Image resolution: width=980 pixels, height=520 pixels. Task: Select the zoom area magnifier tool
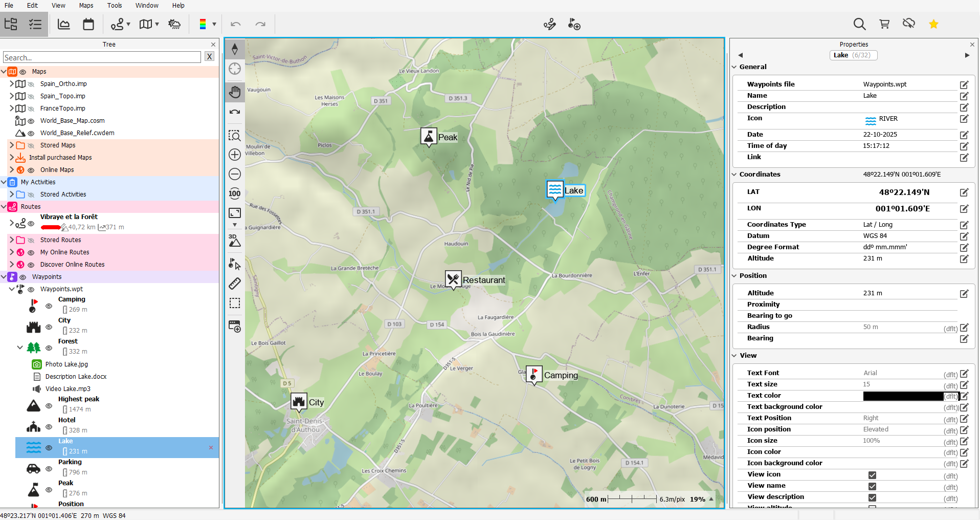tap(235, 135)
